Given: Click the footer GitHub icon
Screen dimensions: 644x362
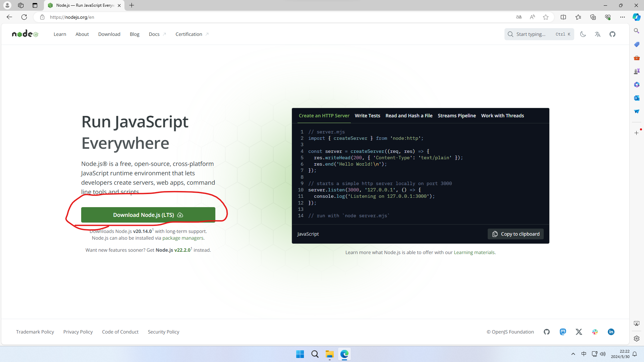Looking at the screenshot, I should (547, 332).
